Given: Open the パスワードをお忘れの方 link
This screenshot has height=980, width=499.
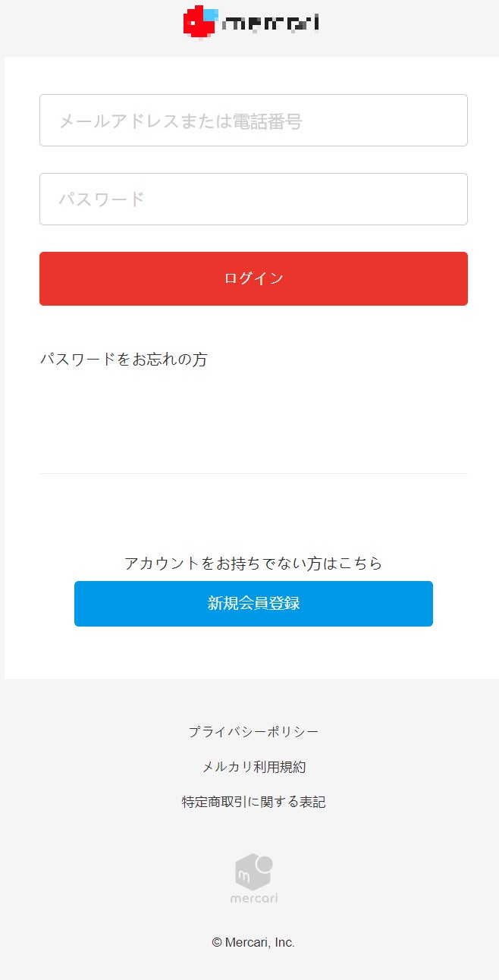Looking at the screenshot, I should coord(124,360).
